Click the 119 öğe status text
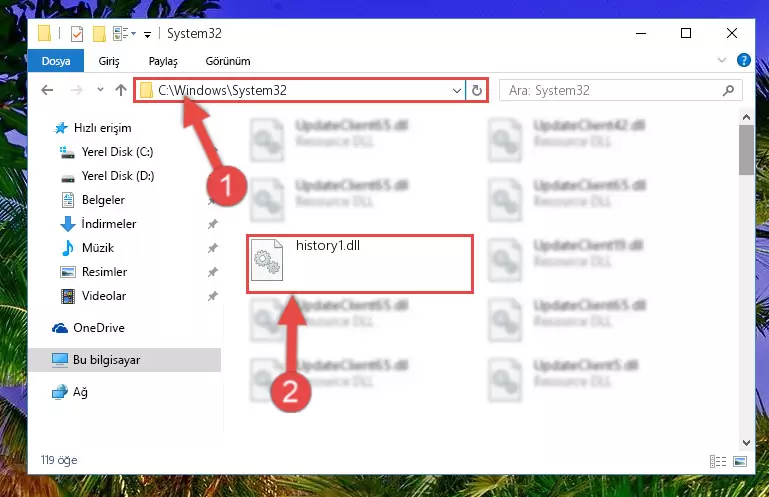Screen dimensions: 769x497 coord(59,460)
